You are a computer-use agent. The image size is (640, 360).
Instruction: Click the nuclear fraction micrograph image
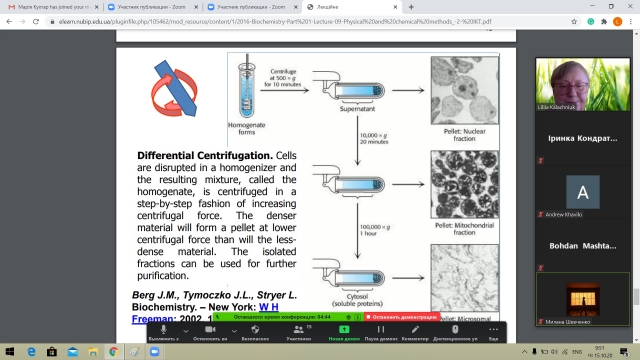(464, 91)
